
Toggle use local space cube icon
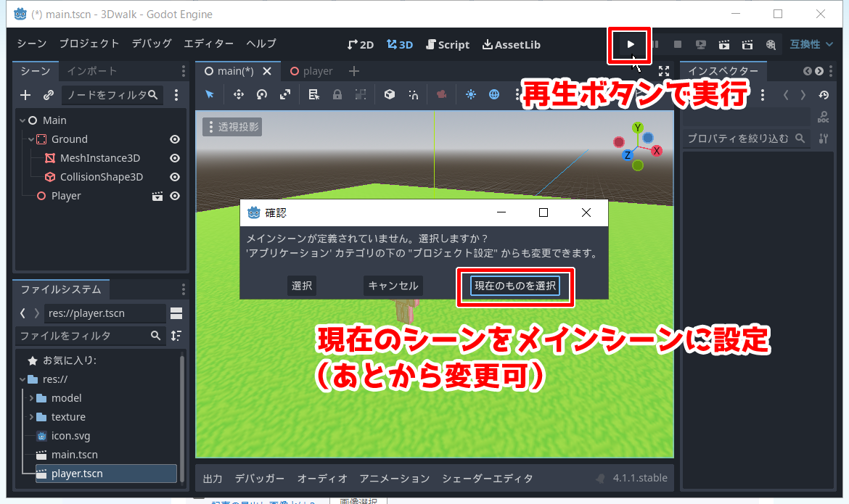coord(389,95)
